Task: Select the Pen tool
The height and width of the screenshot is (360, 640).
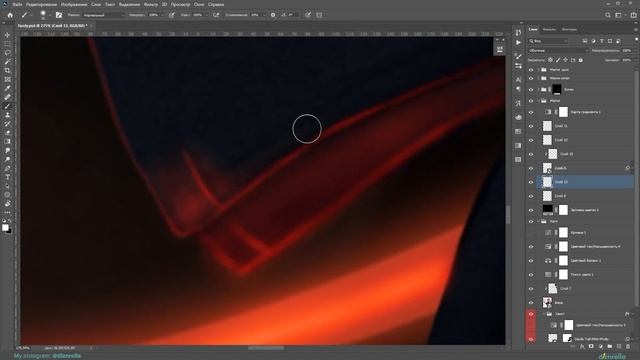Action: click(x=7, y=168)
